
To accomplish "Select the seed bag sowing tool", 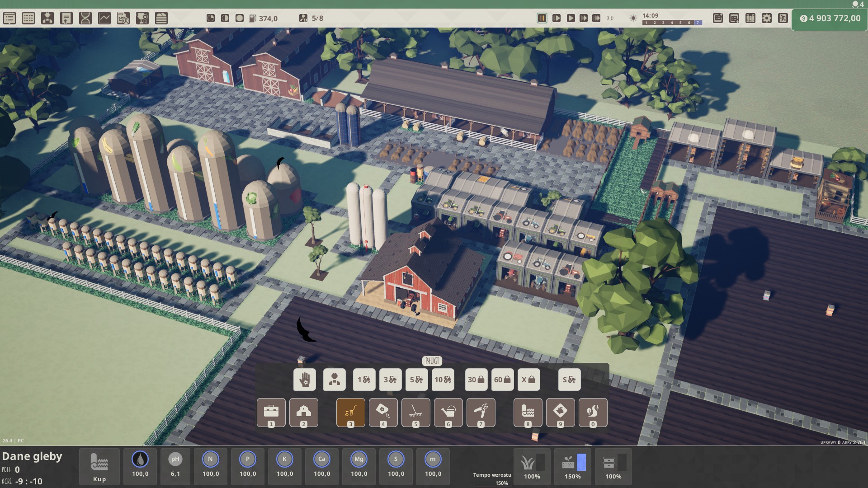I will (383, 412).
